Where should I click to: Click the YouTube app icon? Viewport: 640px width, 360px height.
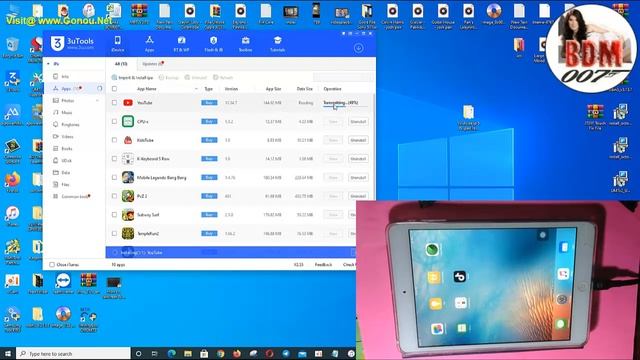[128, 102]
